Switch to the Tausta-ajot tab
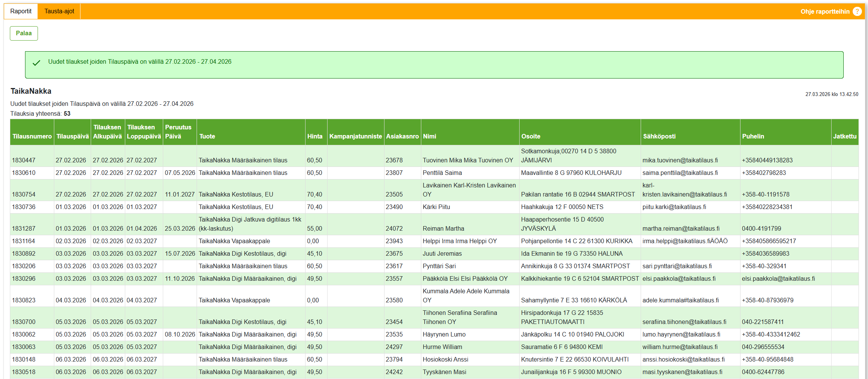 pos(59,11)
